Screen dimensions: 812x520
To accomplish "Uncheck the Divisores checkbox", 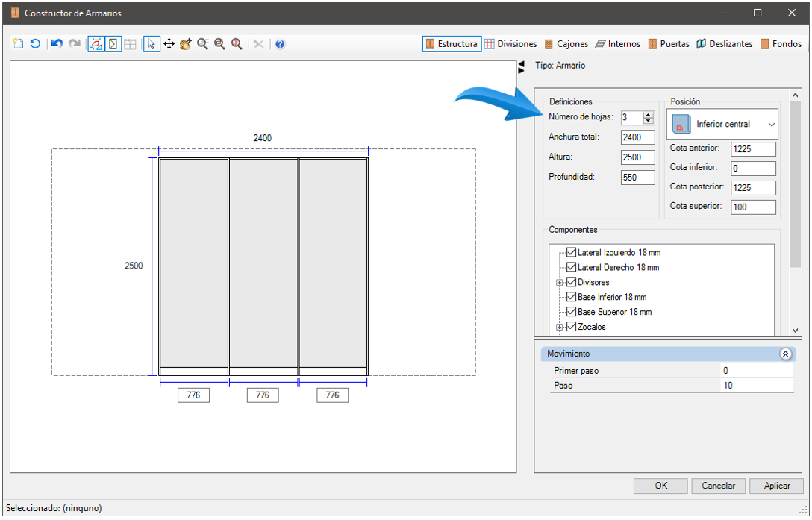I will (x=571, y=282).
